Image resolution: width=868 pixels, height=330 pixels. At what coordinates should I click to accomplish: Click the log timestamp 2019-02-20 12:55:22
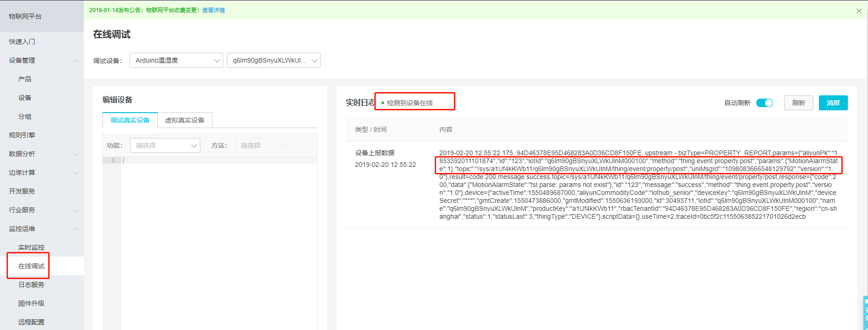point(386,165)
